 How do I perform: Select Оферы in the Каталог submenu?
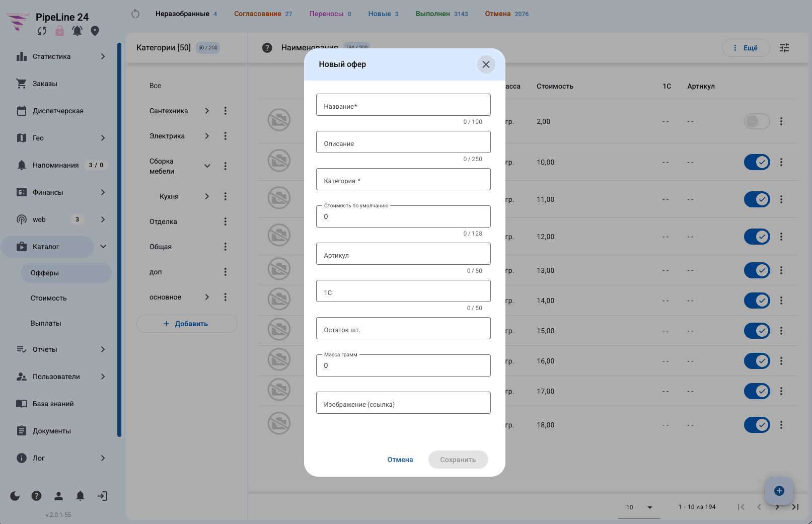(66, 273)
